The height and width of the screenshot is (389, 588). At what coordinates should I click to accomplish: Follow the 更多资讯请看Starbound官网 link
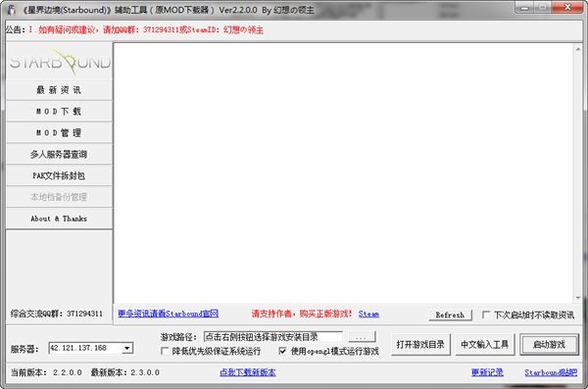(168, 314)
